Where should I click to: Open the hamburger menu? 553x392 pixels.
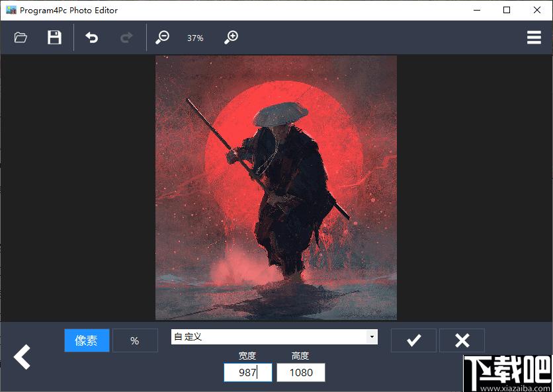pyautogui.click(x=534, y=38)
